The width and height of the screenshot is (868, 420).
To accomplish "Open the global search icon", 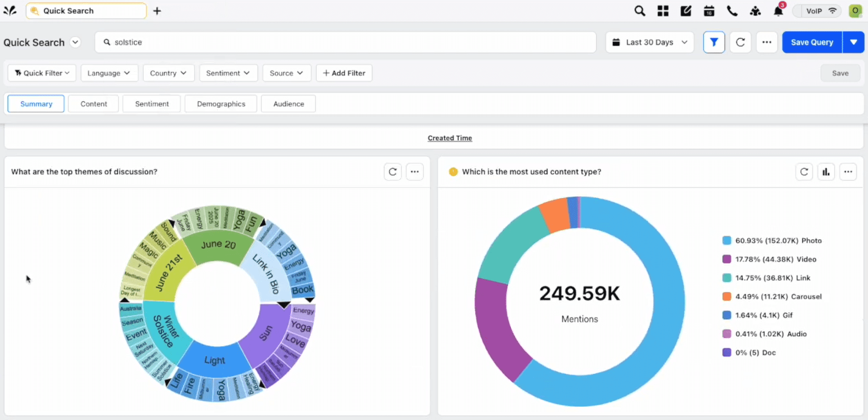I will (x=640, y=11).
